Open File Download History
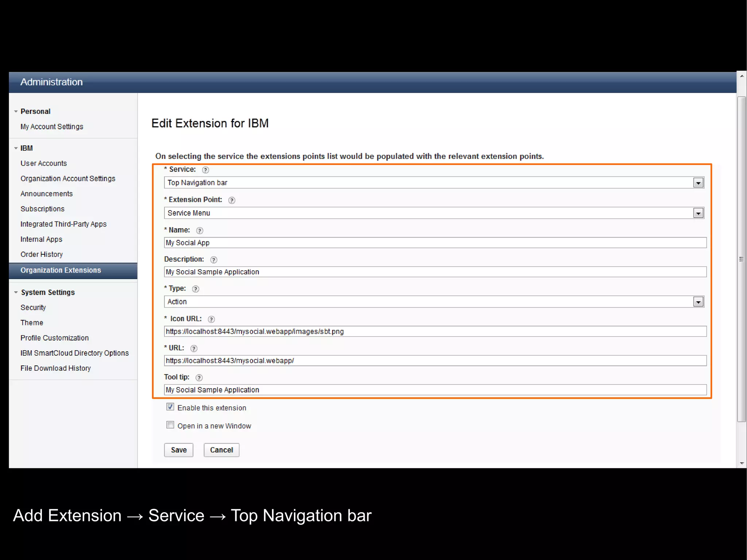747x560 pixels. point(55,368)
